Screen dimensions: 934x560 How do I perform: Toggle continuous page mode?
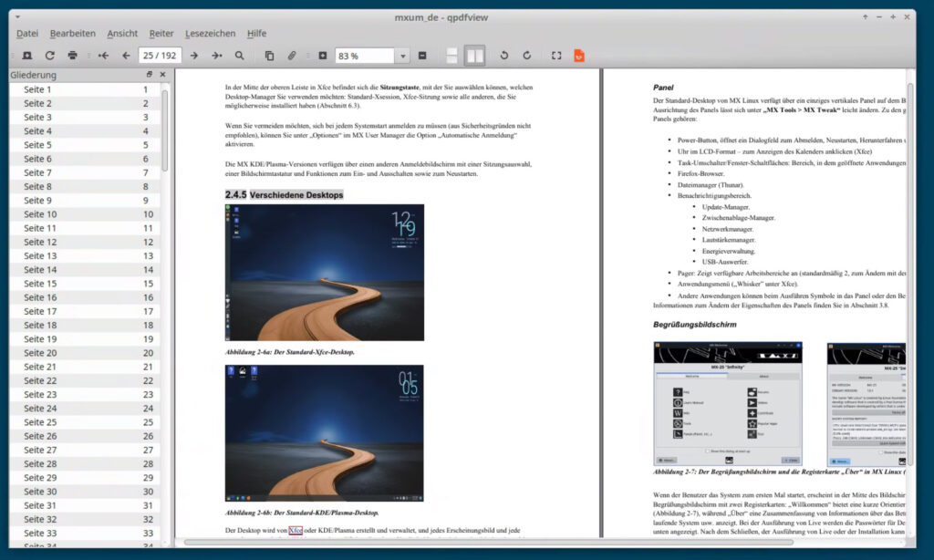(452, 56)
